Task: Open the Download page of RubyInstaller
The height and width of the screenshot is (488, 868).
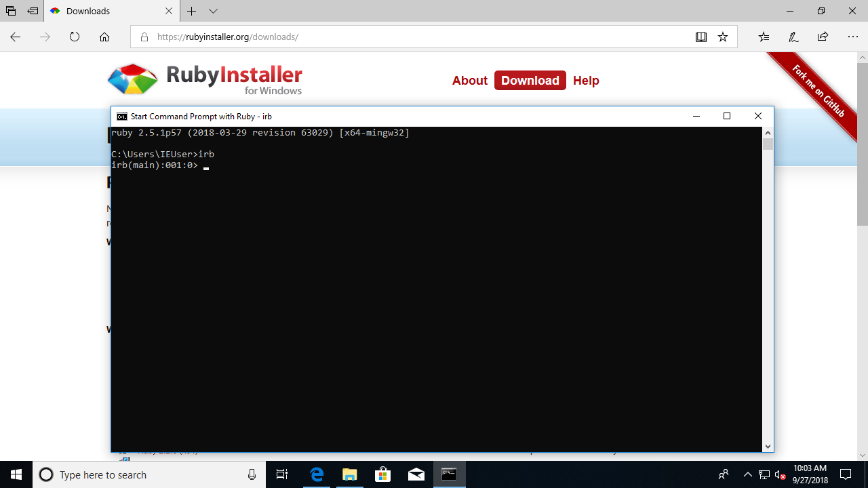Action: click(x=530, y=81)
